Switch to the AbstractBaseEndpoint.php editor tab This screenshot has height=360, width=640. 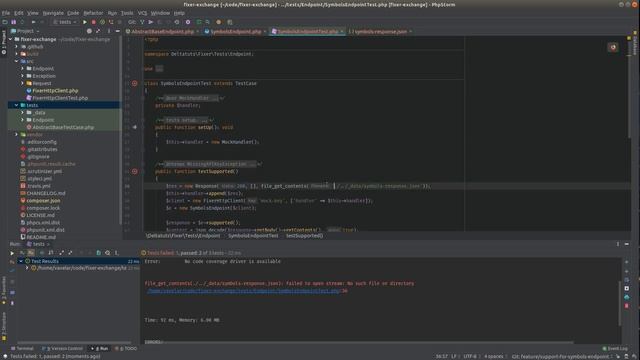point(162,31)
